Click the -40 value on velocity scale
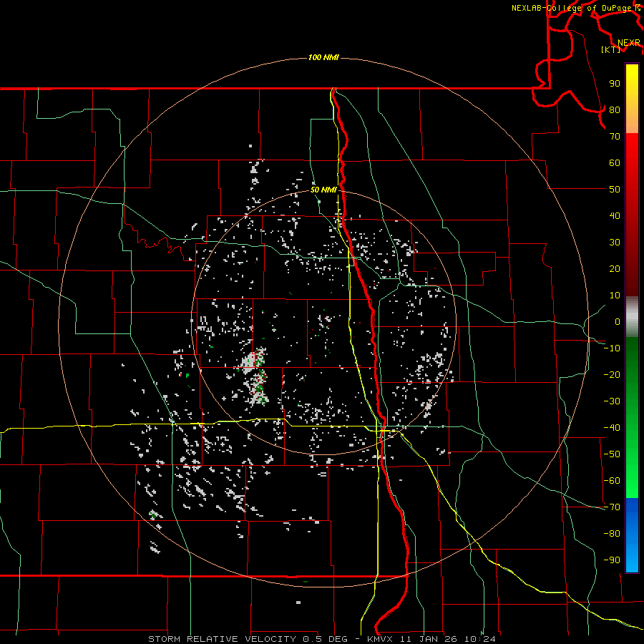This screenshot has width=644, height=644. pos(612,428)
